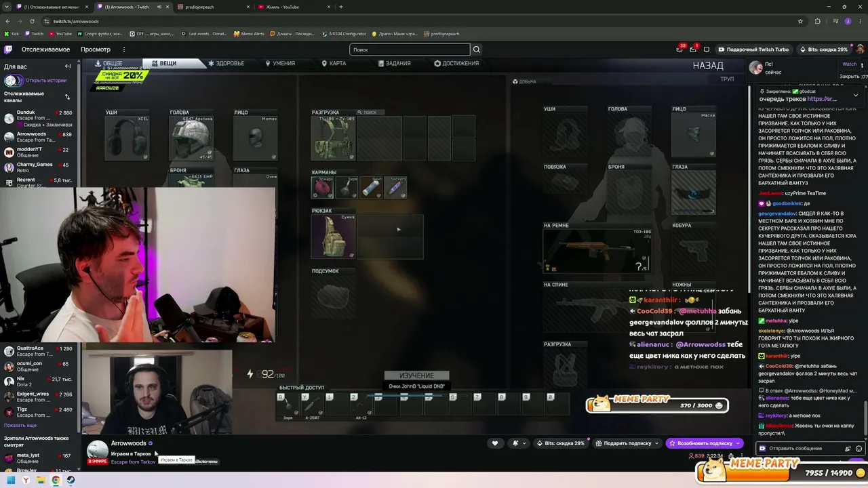Open the Kick bookmark
Screen dimensions: 868x488
click(x=12, y=34)
